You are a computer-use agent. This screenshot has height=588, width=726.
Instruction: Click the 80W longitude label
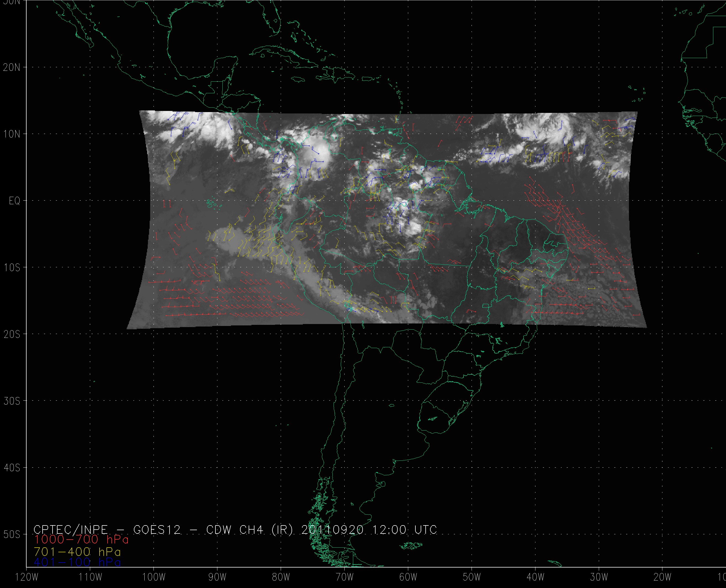281,577
